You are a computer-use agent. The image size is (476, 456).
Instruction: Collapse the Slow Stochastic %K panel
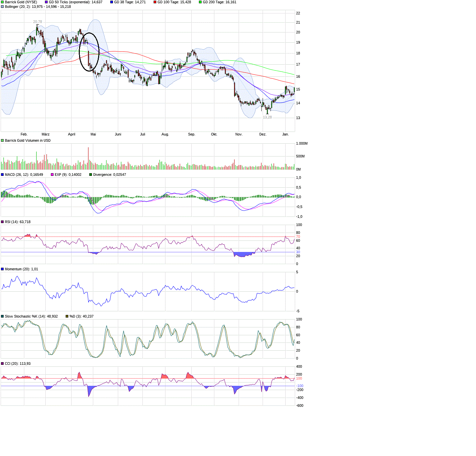3,316
